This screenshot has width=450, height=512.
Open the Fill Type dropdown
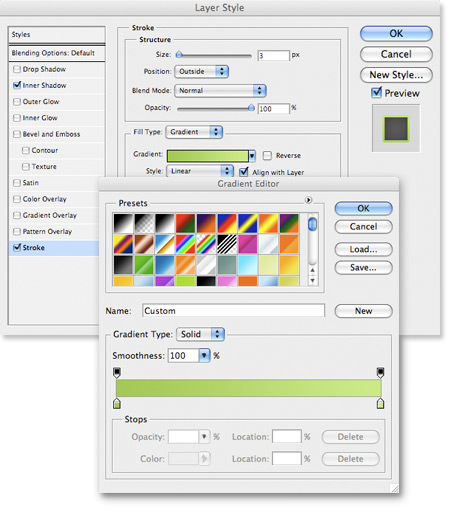tap(194, 132)
